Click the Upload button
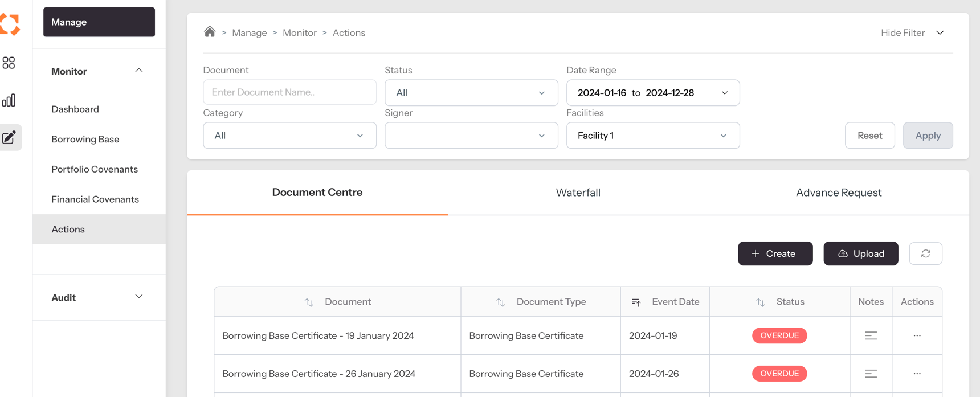Viewport: 980px width, 397px height. click(x=860, y=253)
